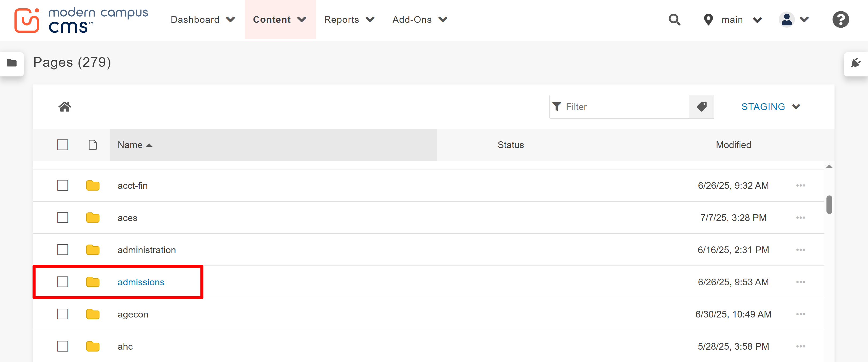Image resolution: width=868 pixels, height=362 pixels.
Task: Open more actions for agecon row
Action: pos(800,314)
